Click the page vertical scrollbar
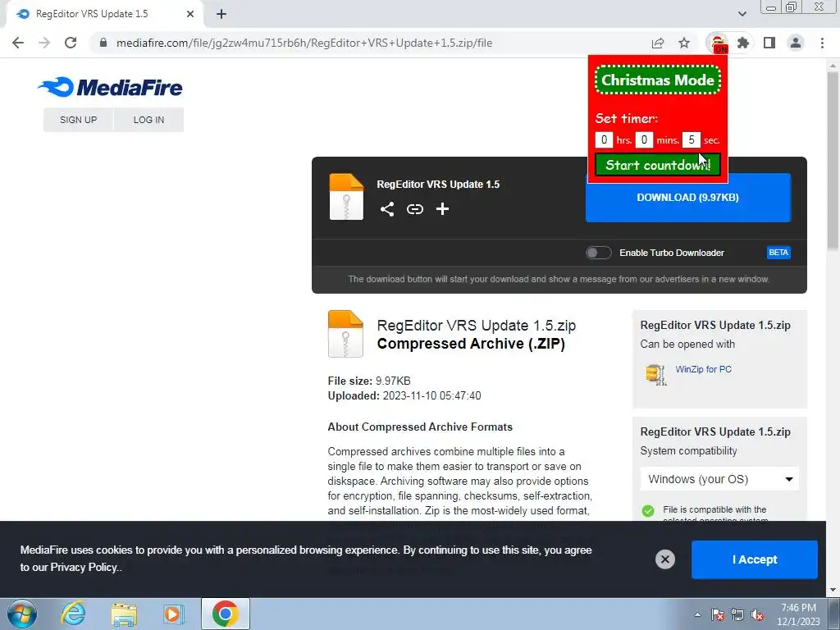This screenshot has height=630, width=840. click(x=833, y=161)
